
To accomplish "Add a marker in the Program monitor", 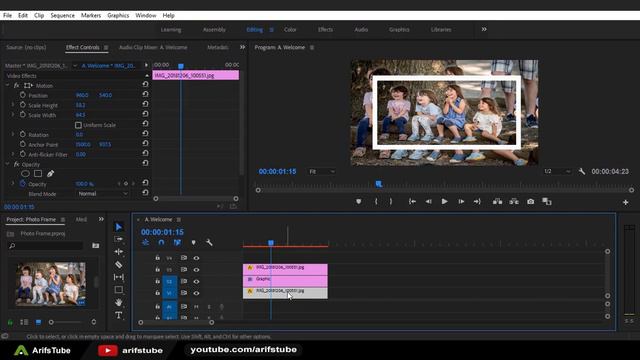I will pos(358,202).
